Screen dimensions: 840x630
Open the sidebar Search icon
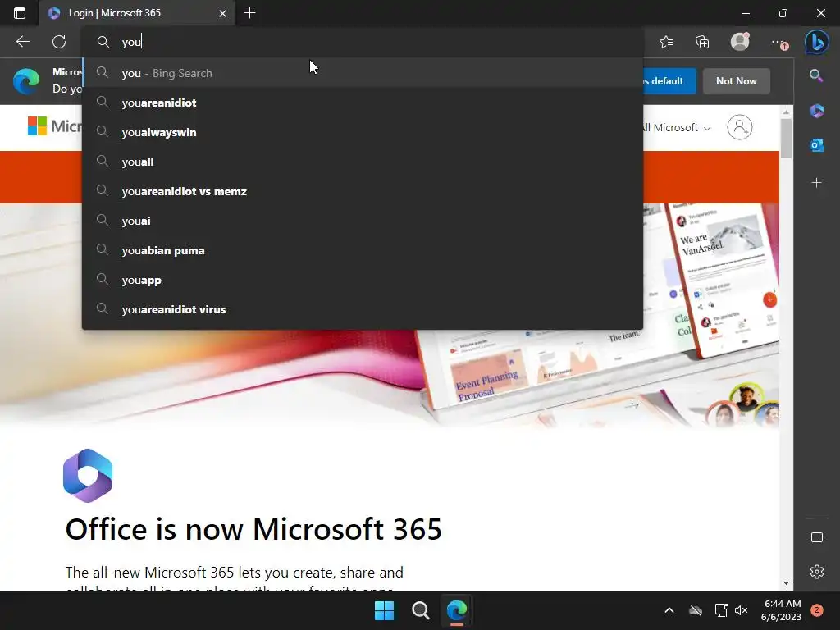click(x=816, y=75)
